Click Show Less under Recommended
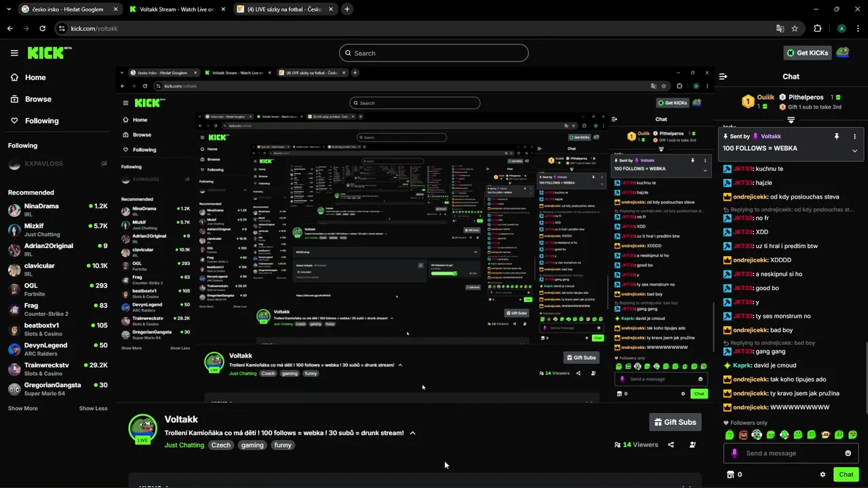The height and width of the screenshot is (488, 868). pos(93,409)
